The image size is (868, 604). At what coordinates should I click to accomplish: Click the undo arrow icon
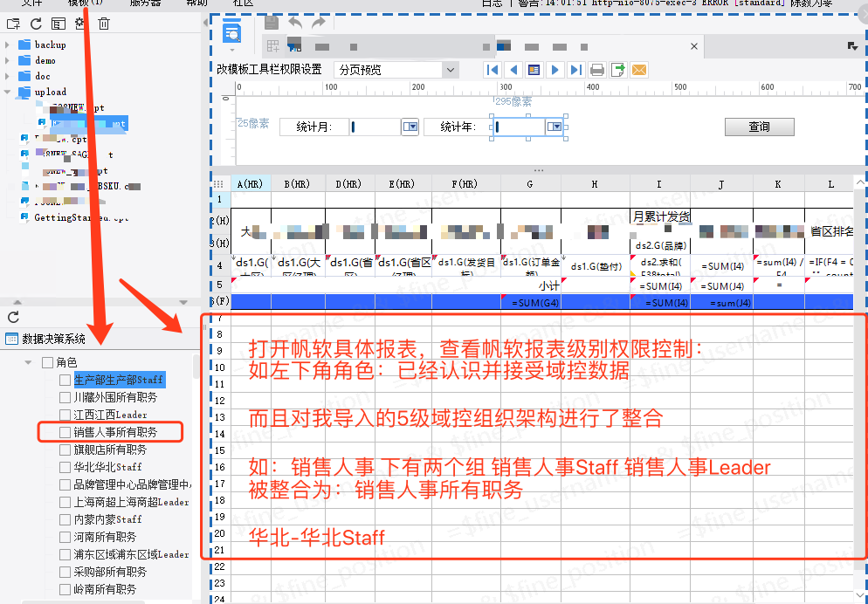click(x=295, y=23)
